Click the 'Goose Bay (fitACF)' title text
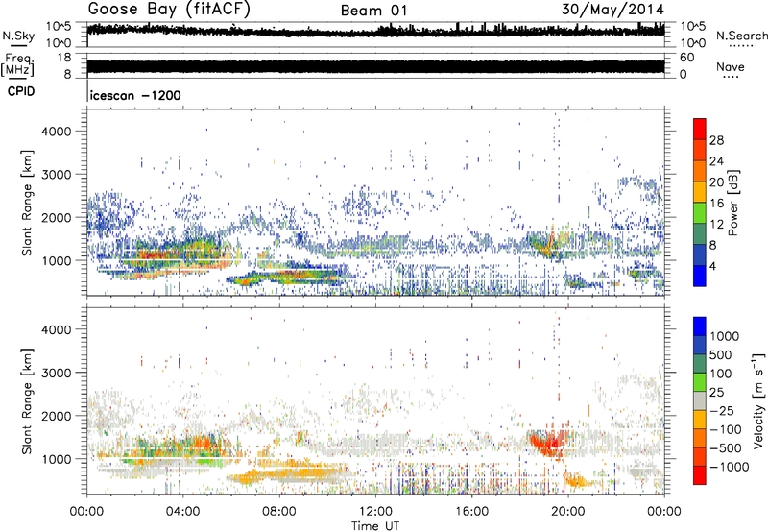The height and width of the screenshot is (532, 768). point(169,10)
